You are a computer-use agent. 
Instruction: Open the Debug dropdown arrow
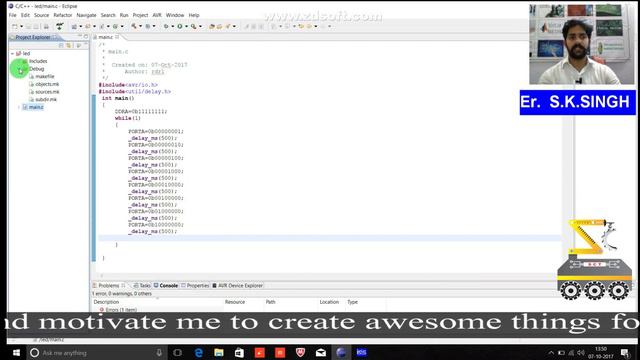click(x=173, y=27)
